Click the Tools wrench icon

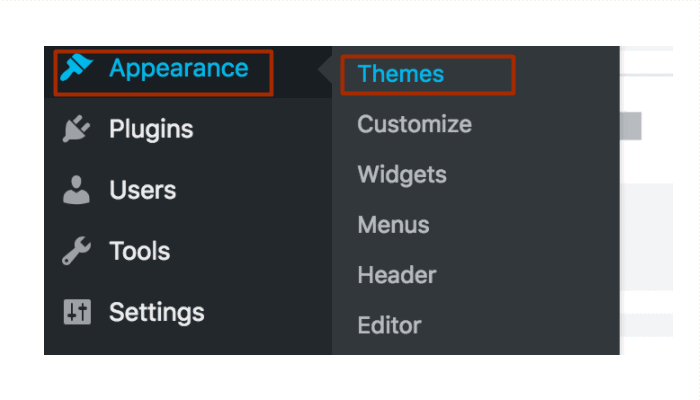(76, 251)
